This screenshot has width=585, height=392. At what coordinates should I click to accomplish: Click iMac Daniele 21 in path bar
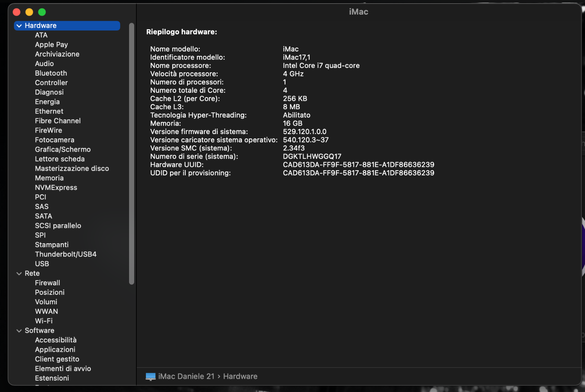[x=186, y=376]
